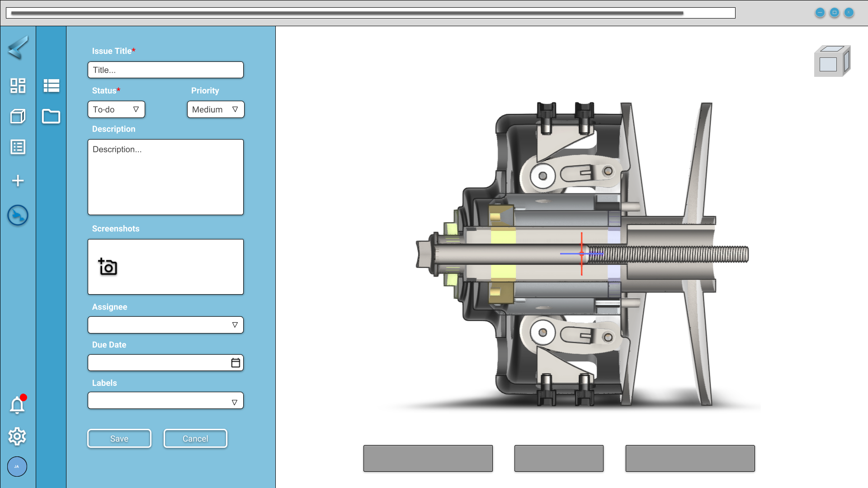Click the first gray button below model
The height and width of the screenshot is (488, 868).
(428, 459)
